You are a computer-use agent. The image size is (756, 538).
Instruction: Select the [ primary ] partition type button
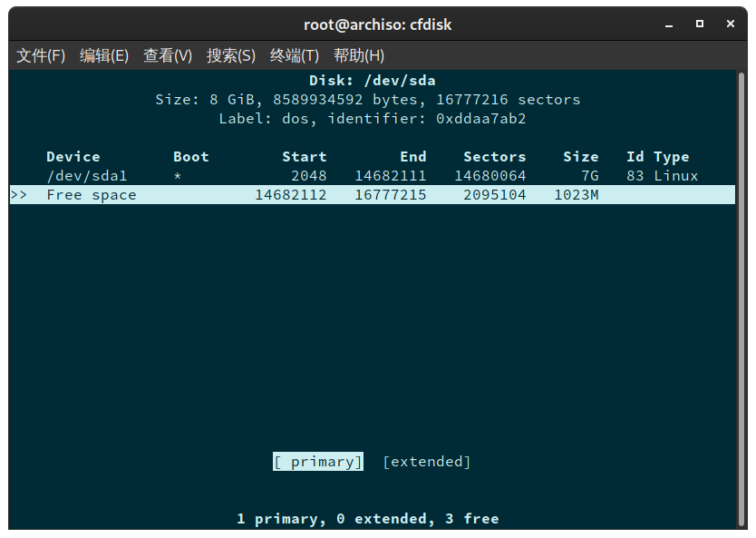[x=317, y=461]
